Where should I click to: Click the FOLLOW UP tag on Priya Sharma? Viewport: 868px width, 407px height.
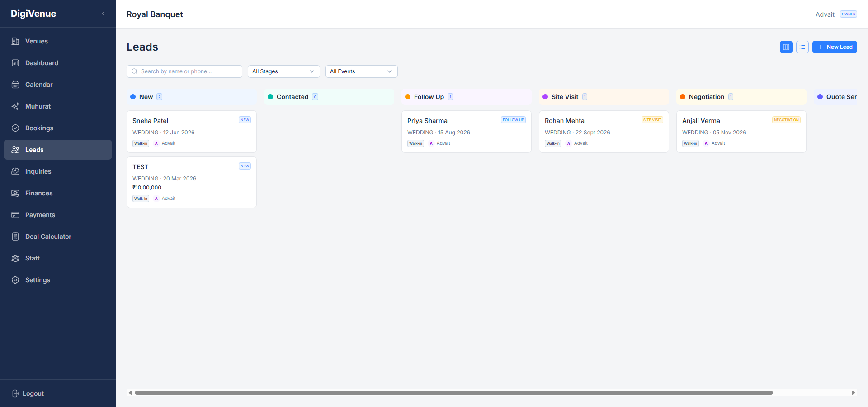coord(513,120)
